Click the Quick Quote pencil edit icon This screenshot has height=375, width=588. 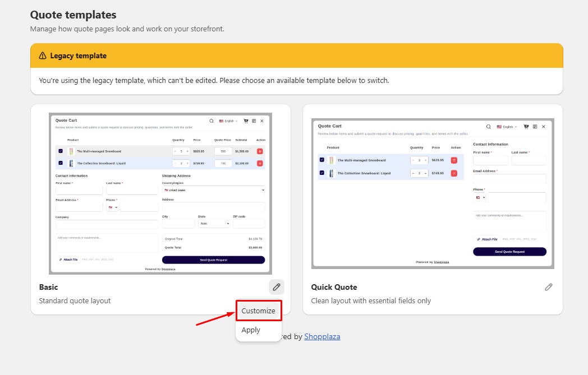coord(549,287)
